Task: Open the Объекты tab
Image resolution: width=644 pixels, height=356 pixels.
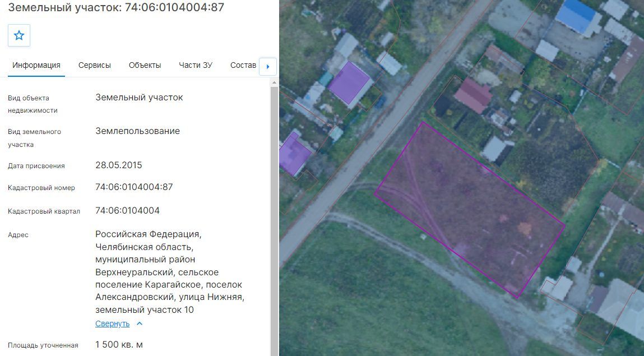Action: point(145,65)
